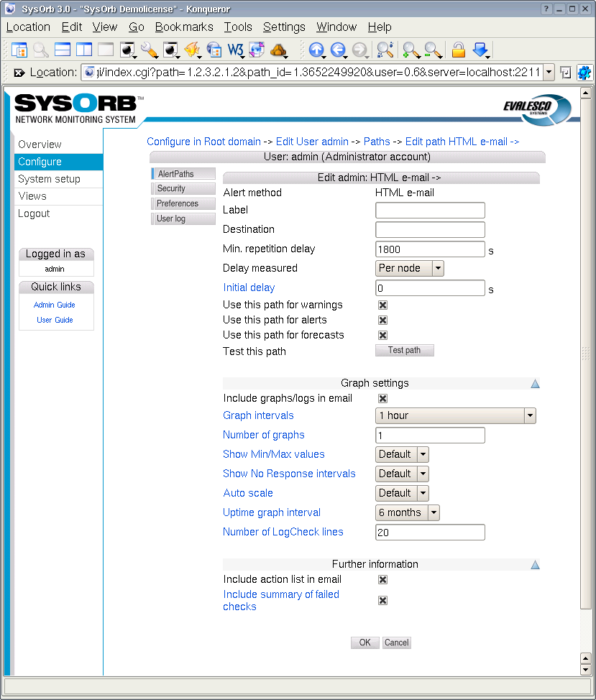The width and height of the screenshot is (596, 700).
Task: Collapse the Graph settings section triangle
Action: 535,384
